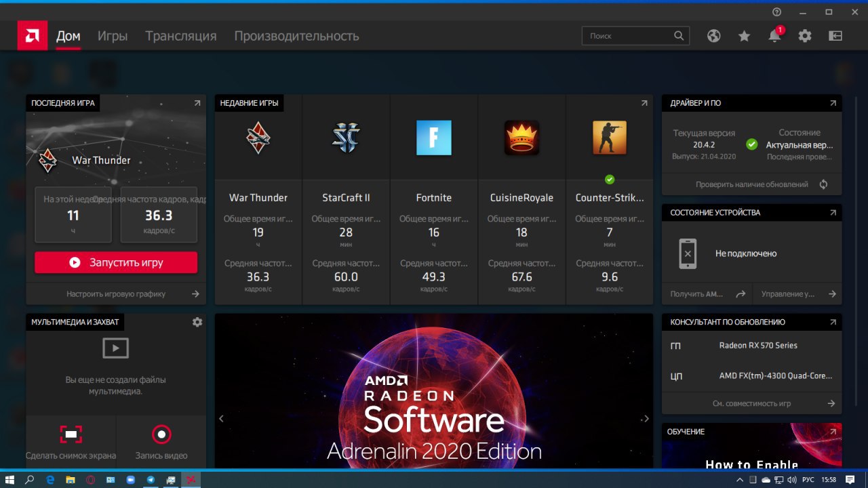
Task: Open Настроить игровую графику link
Action: click(116, 294)
